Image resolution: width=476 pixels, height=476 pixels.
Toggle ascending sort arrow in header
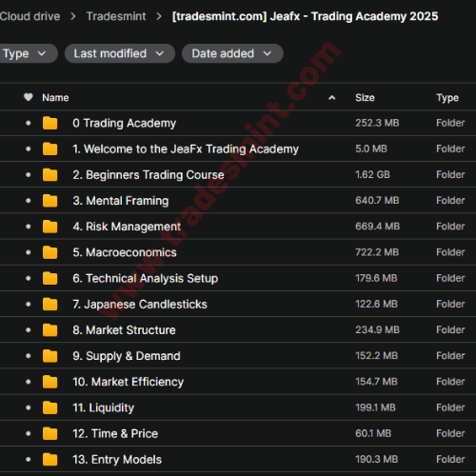point(332,98)
